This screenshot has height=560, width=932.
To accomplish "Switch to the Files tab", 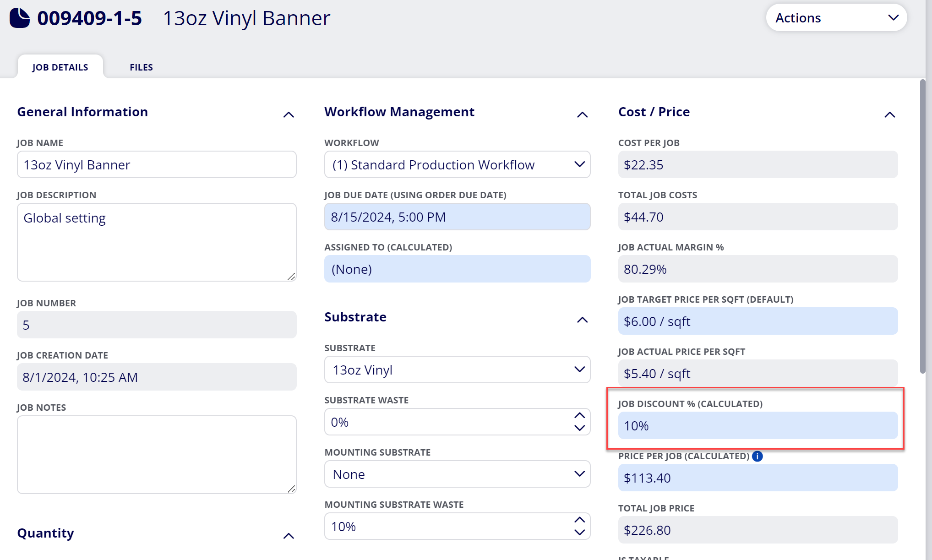I will tap(141, 67).
